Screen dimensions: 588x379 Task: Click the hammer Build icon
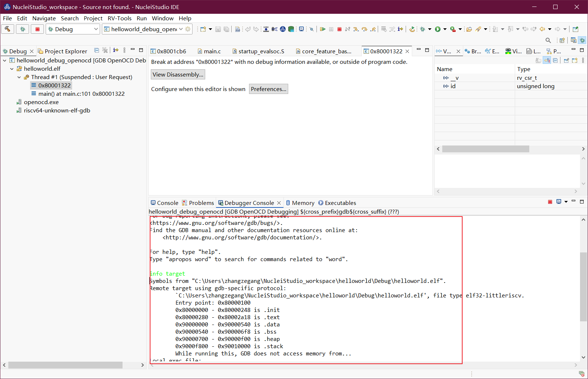click(x=8, y=29)
